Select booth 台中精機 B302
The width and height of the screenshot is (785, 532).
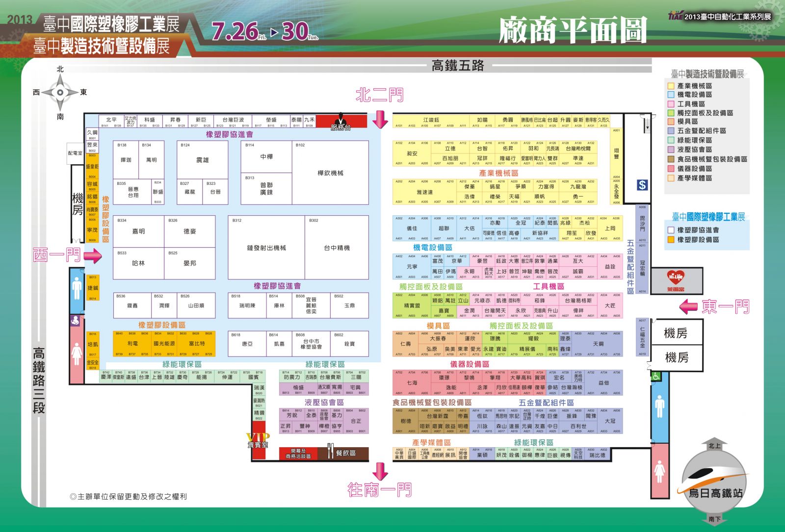point(337,248)
